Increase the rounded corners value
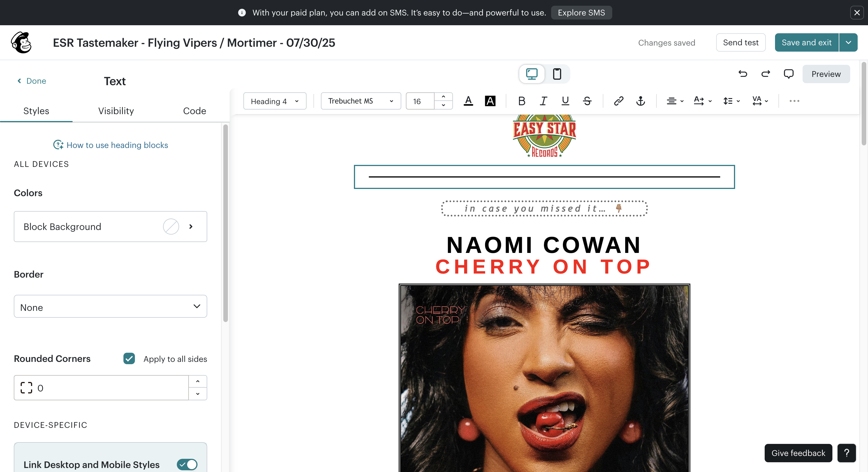The height and width of the screenshot is (472, 868). click(197, 381)
